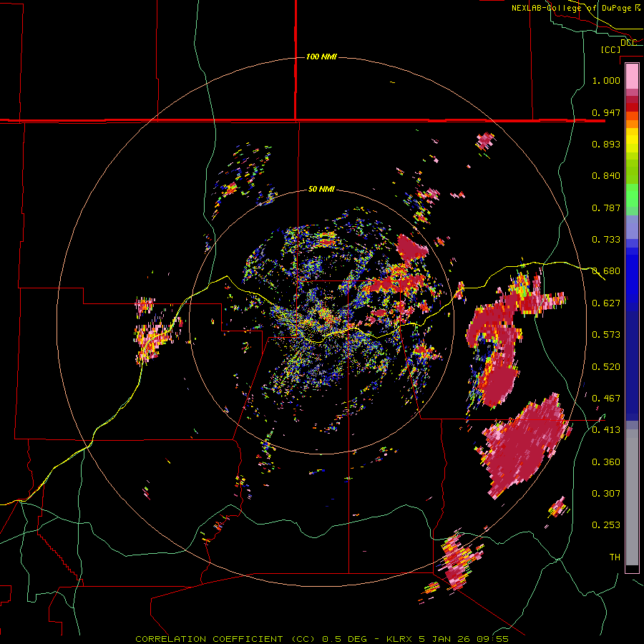Click the 1.000 scale value
The width and height of the screenshot is (644, 644).
(606, 80)
